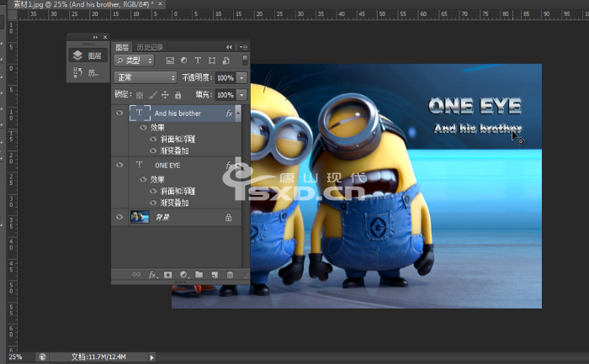This screenshot has height=364, width=589.
Task: Click the status bar icon beside zoom
Action: coord(42,357)
